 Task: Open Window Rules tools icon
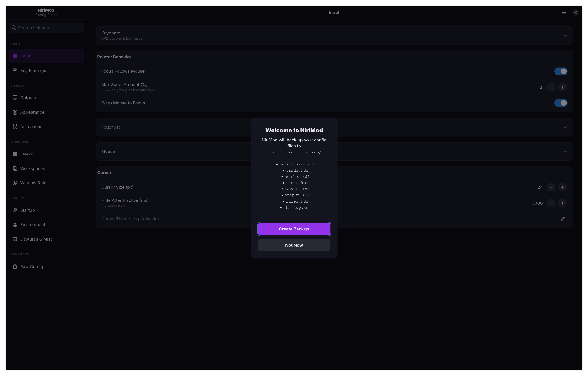(x=15, y=183)
